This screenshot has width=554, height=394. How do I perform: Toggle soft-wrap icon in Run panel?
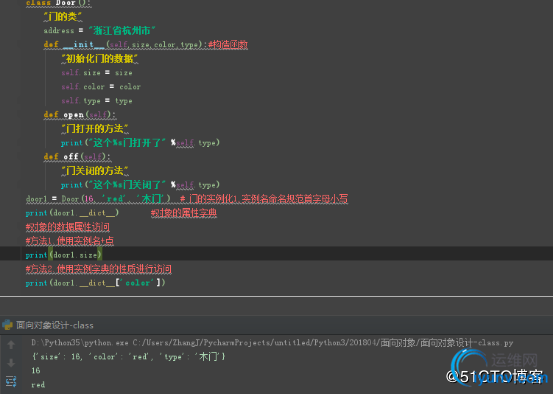point(11,381)
